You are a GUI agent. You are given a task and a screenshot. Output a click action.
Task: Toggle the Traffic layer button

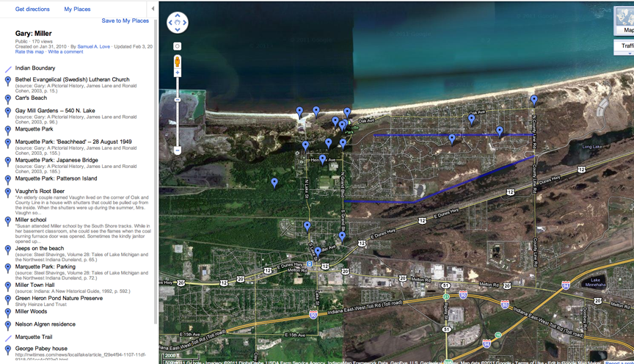click(626, 46)
